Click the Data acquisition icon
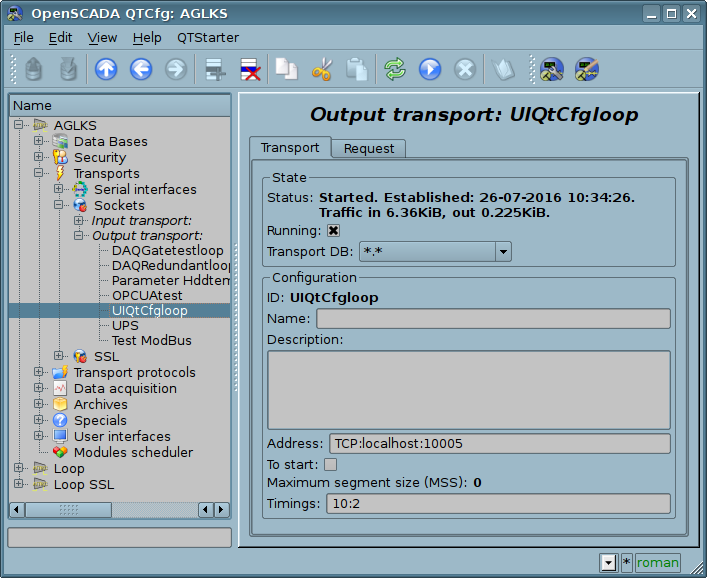 click(x=60, y=388)
